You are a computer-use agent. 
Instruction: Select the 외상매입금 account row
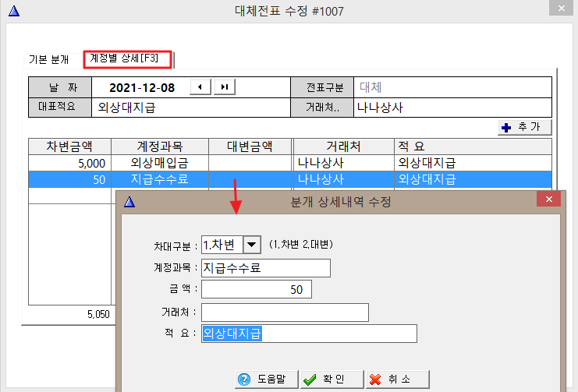pyautogui.click(x=160, y=163)
